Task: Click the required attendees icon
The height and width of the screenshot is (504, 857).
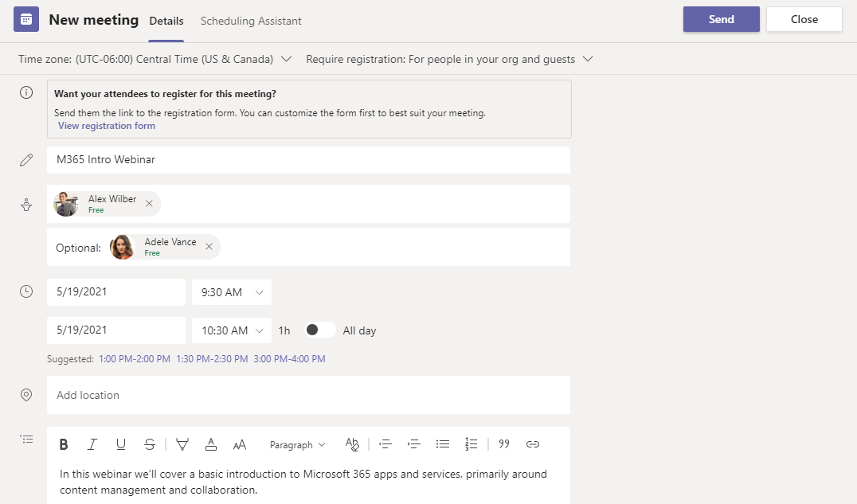Action: tap(26, 205)
